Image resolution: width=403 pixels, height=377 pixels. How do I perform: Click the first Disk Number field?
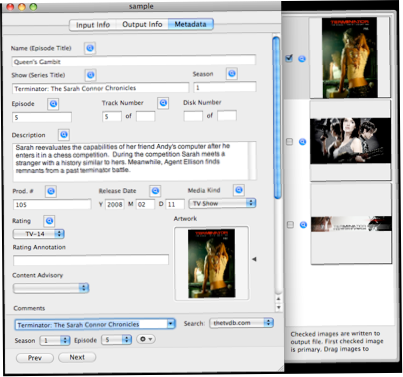click(193, 116)
